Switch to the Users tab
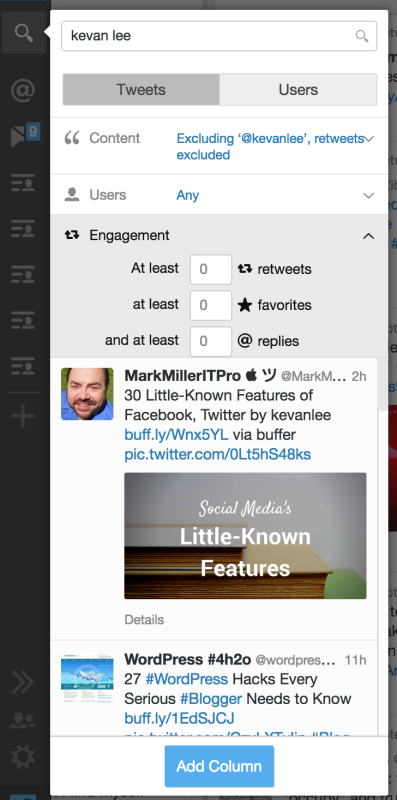397x800 pixels. (298, 89)
